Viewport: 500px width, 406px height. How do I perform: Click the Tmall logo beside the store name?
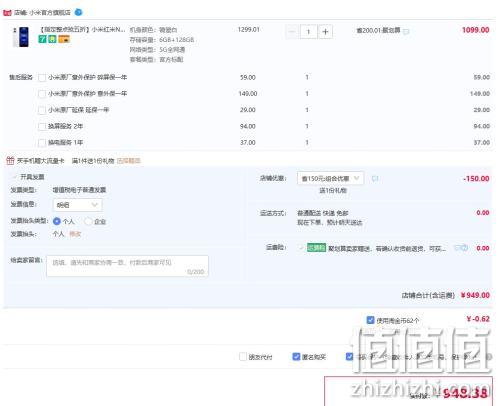[7, 13]
